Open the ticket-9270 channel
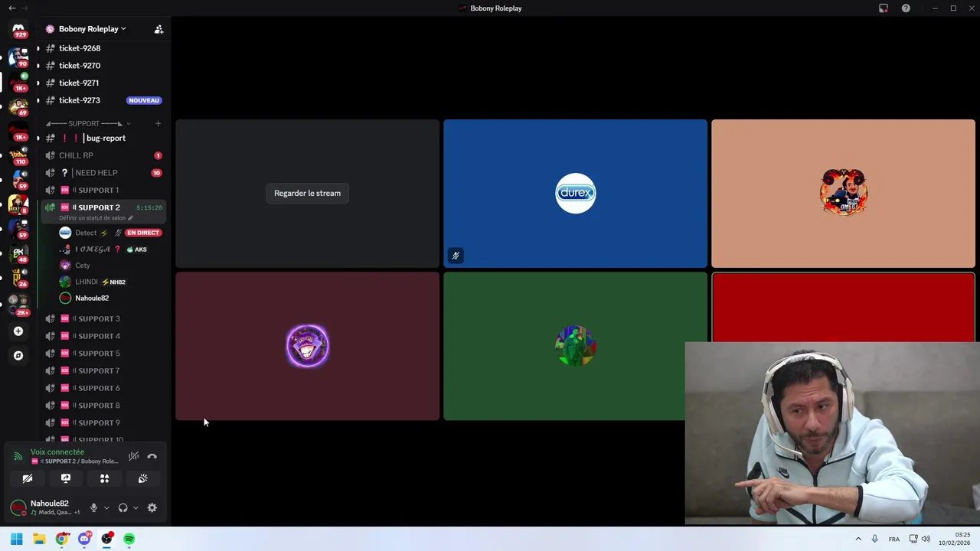 103,66
